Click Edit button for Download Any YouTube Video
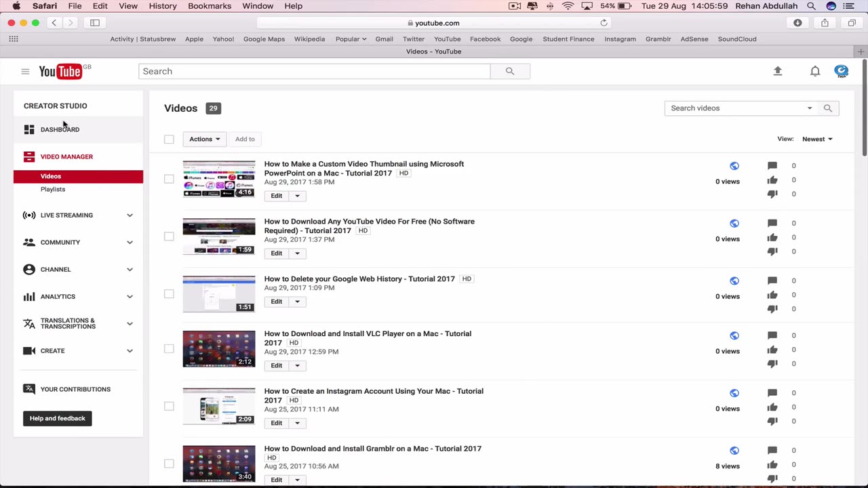868x488 pixels. [277, 253]
